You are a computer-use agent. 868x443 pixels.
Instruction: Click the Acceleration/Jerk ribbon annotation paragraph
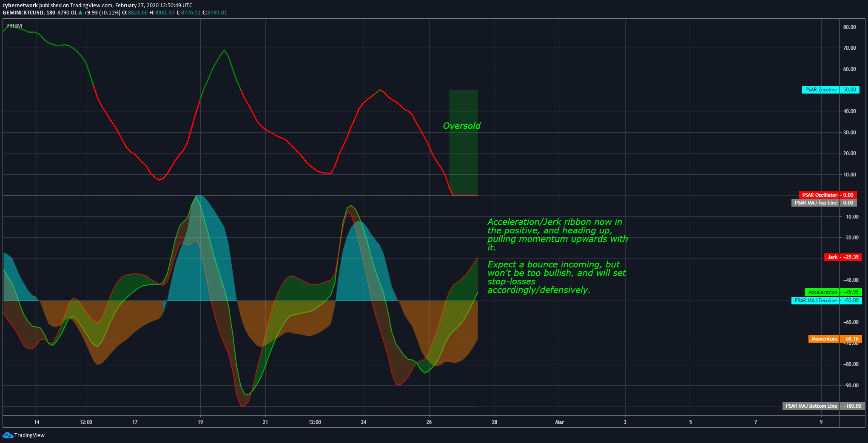558,234
